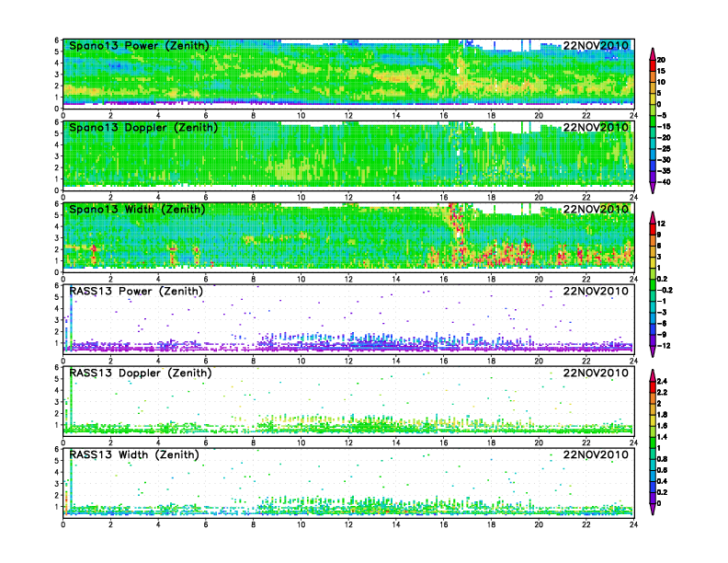Screen dimensions: 728x563
Task: Pick the purple bottom arrow of the bottom colorbar
Action: 653,509
